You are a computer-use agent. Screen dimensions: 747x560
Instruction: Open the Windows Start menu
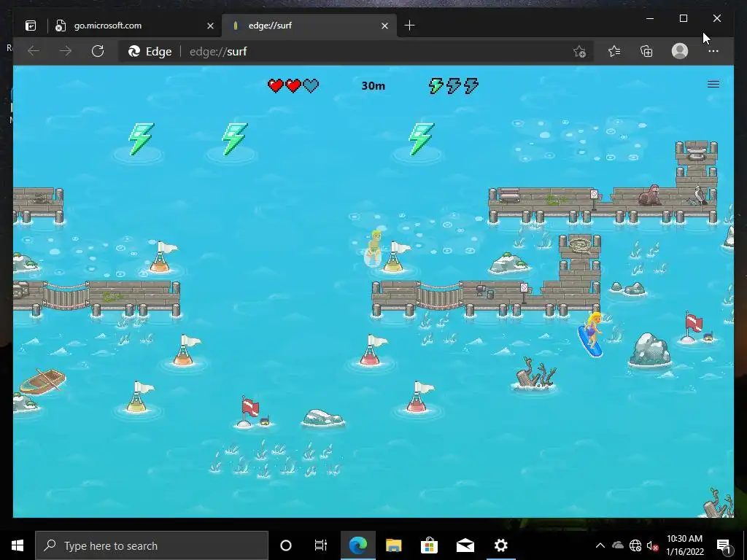point(18,545)
